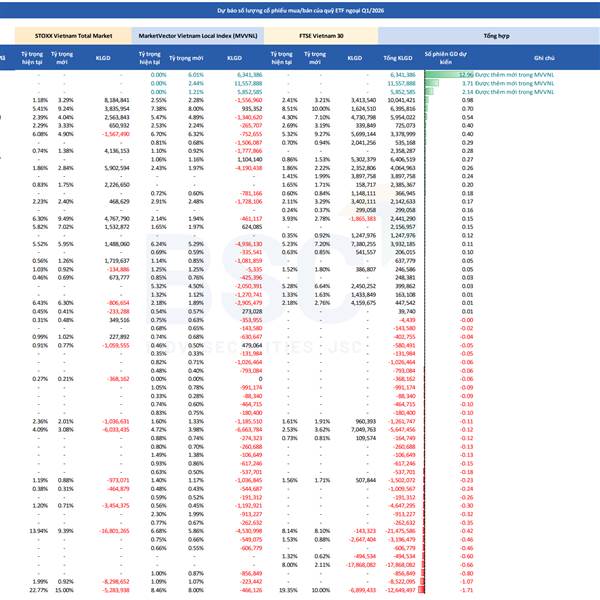
Task: Select the cell 7,380,255
Action: pyautogui.click(x=363, y=244)
